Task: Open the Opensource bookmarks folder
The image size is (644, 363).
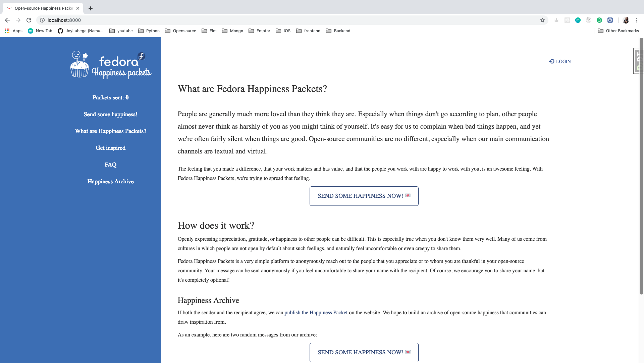Action: [180, 31]
